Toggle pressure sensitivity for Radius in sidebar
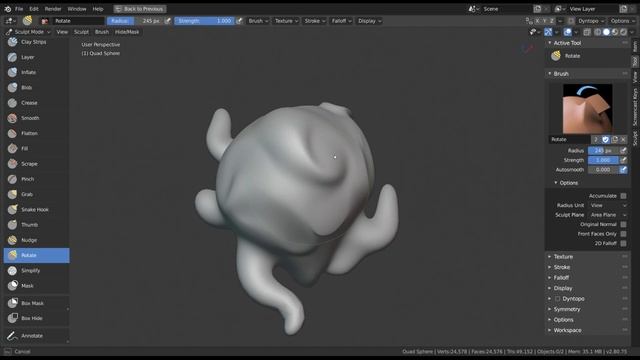The image size is (640, 360). tap(623, 151)
